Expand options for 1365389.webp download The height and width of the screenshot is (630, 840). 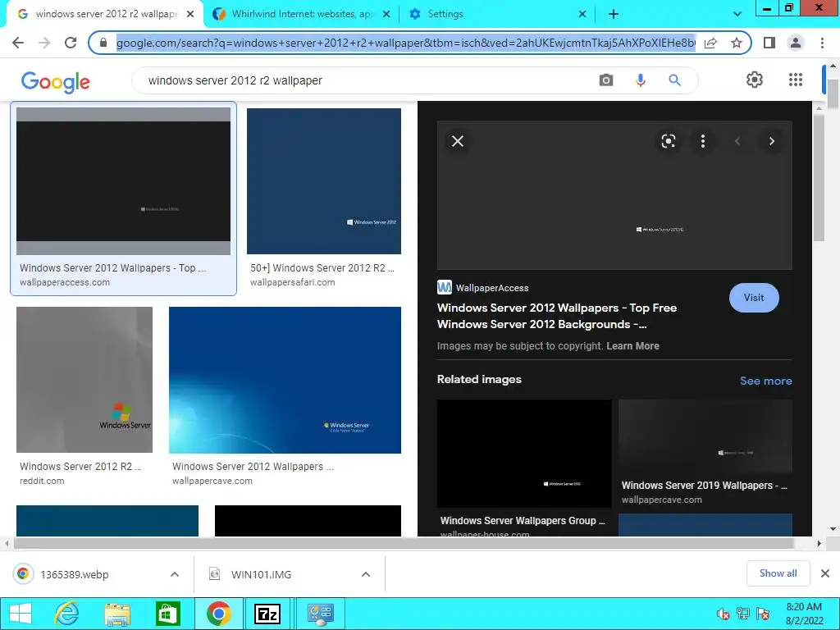(x=175, y=574)
